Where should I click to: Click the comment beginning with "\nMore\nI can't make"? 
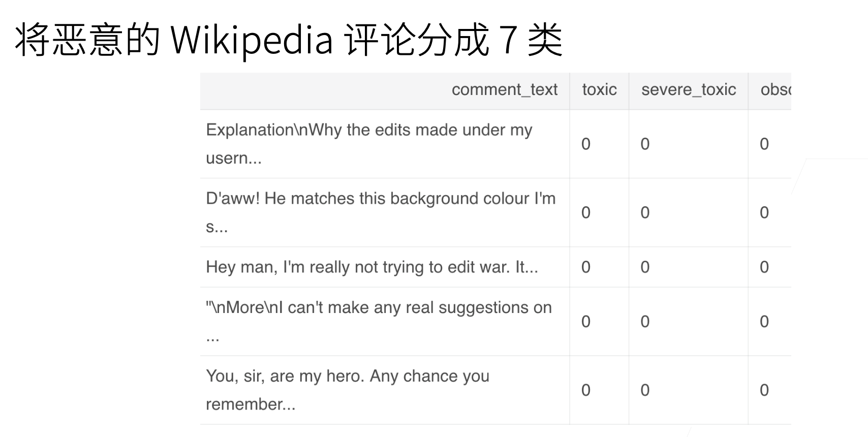click(379, 321)
